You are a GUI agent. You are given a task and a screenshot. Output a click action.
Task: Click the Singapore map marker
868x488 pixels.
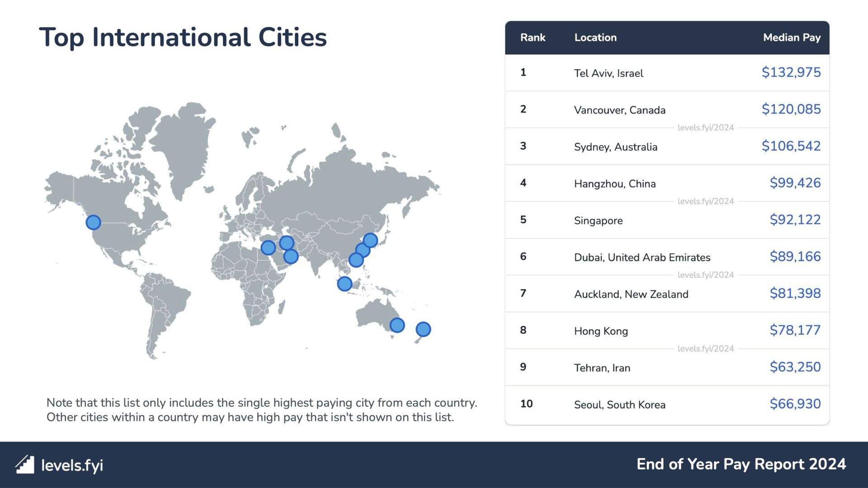tap(344, 284)
